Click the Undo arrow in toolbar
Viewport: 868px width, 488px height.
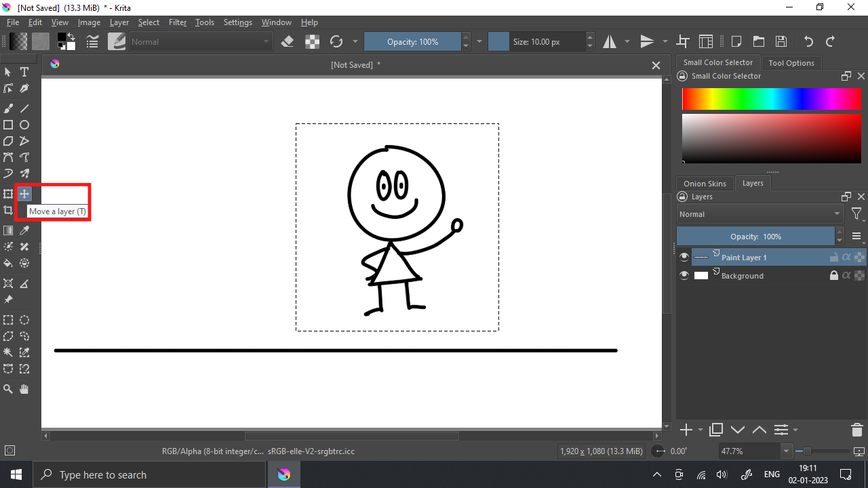pyautogui.click(x=808, y=41)
